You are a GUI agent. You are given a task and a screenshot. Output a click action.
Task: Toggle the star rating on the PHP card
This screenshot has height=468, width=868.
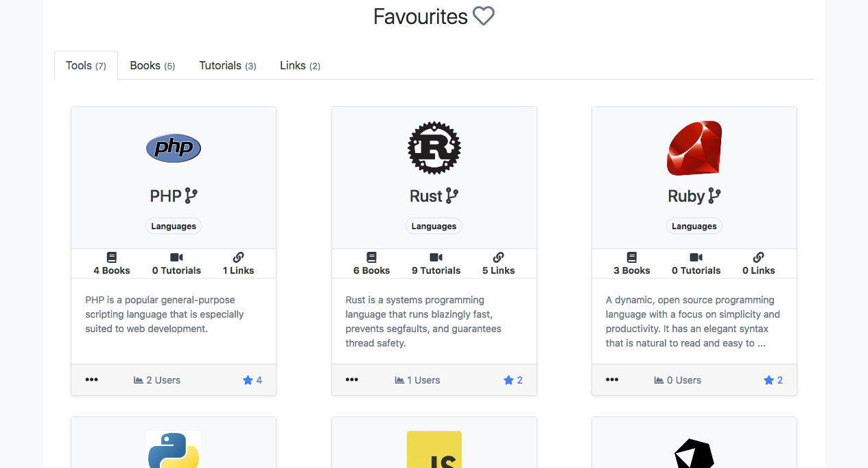click(247, 379)
